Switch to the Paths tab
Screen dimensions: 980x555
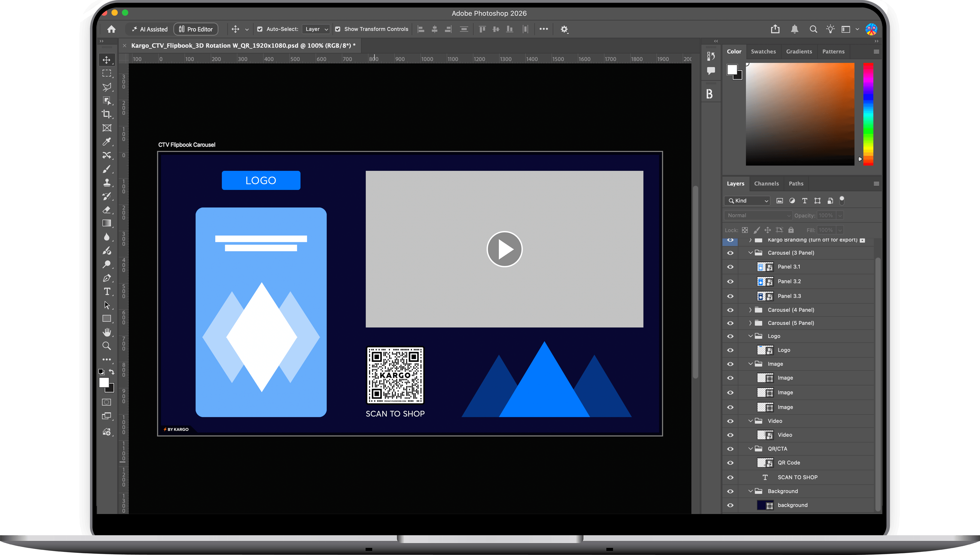[796, 183]
